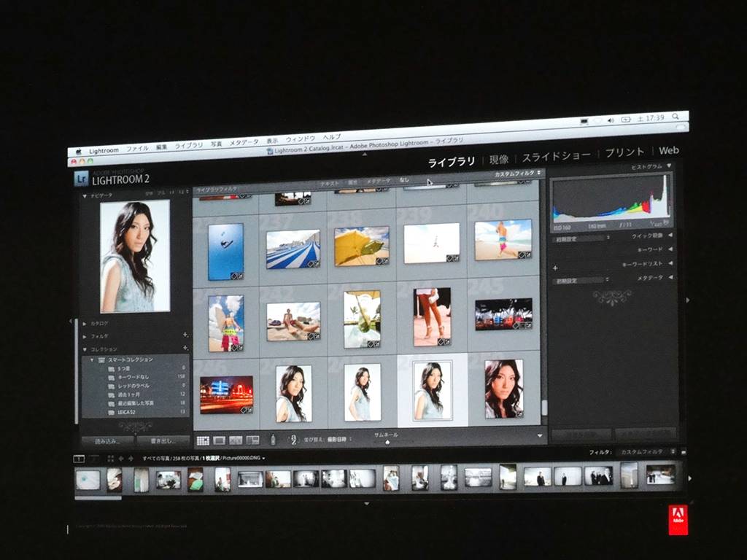Expand the キーワード panel
Viewport: 747px width, 560px height.
click(670, 249)
